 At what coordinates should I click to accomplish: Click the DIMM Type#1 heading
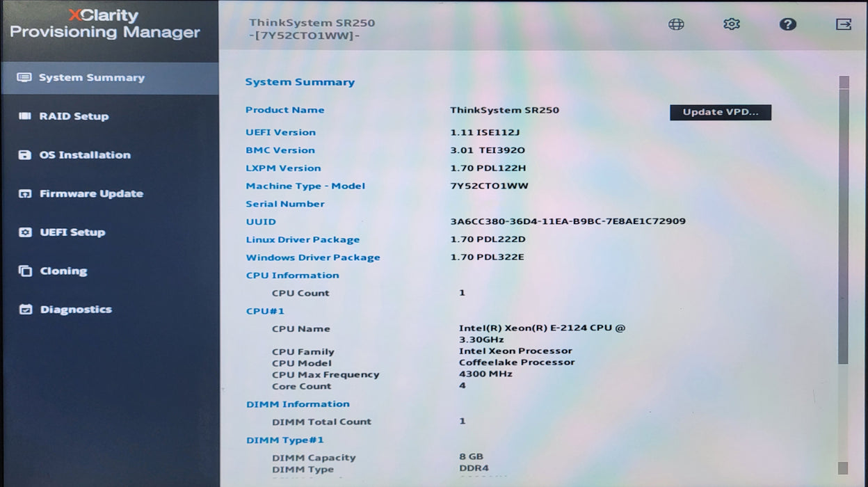click(285, 440)
